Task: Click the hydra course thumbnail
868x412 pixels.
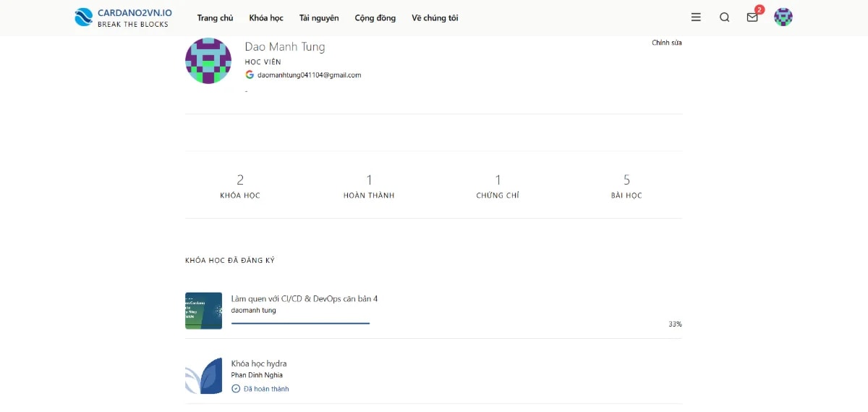Action: click(203, 375)
